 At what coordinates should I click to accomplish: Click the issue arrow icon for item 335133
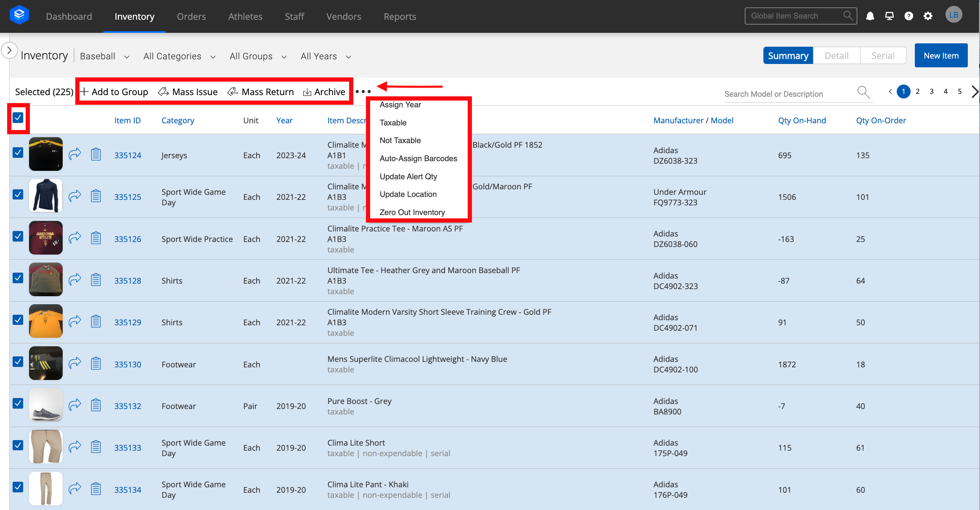point(75,446)
